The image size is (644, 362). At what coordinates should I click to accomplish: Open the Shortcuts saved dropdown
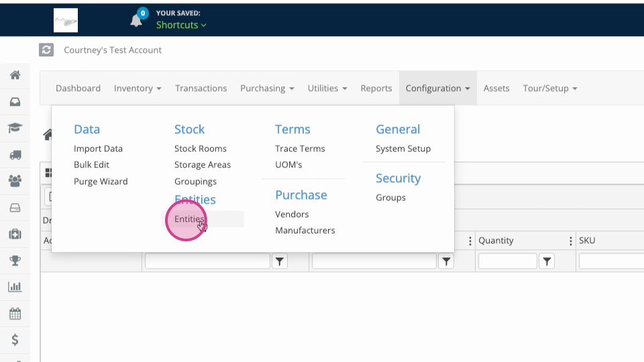tap(181, 25)
